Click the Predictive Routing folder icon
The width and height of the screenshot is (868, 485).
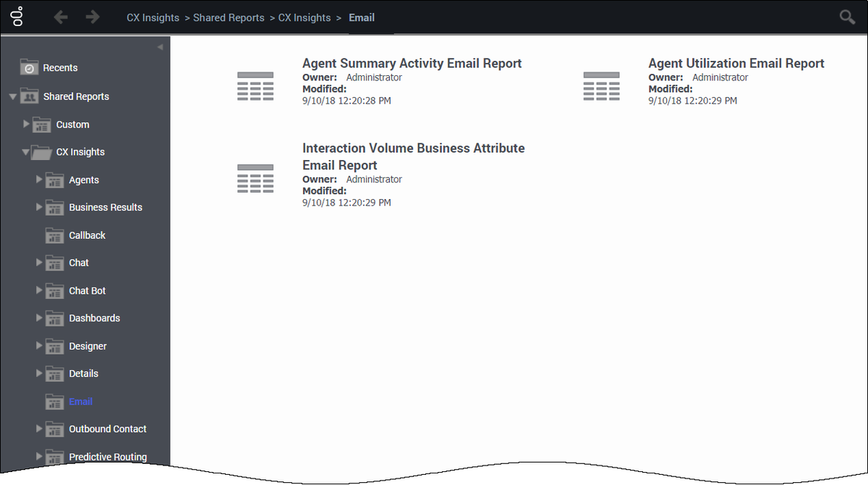(55, 457)
